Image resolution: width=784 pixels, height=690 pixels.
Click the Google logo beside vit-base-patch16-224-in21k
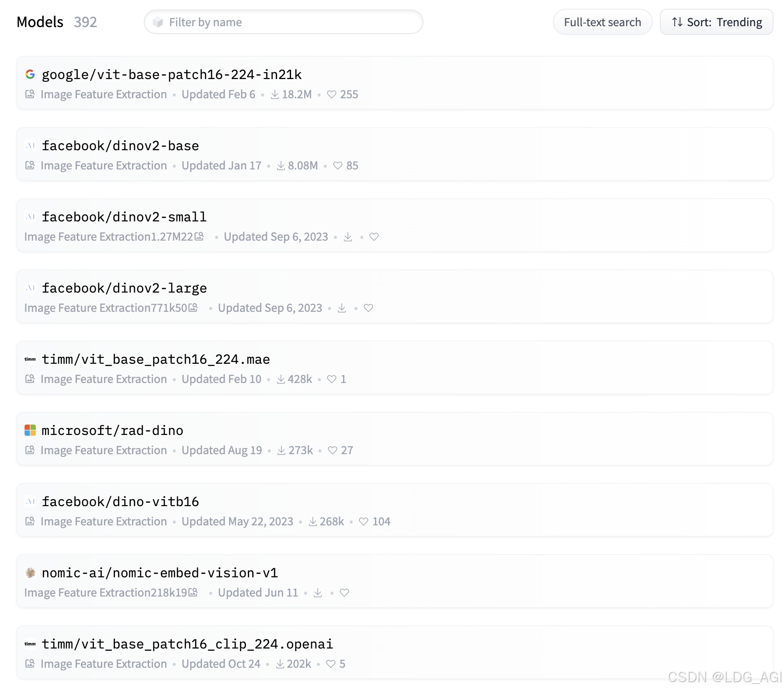(x=30, y=74)
